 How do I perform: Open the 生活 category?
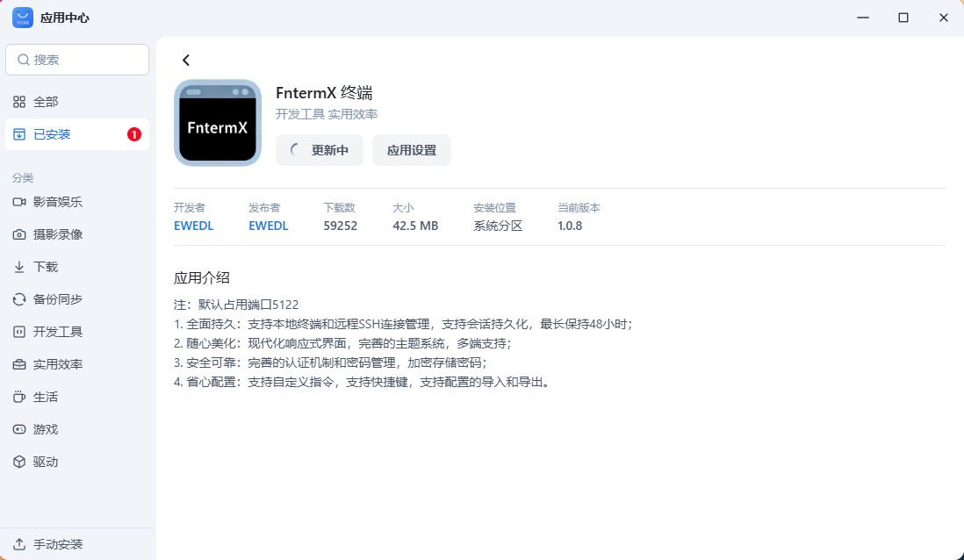pyautogui.click(x=77, y=397)
